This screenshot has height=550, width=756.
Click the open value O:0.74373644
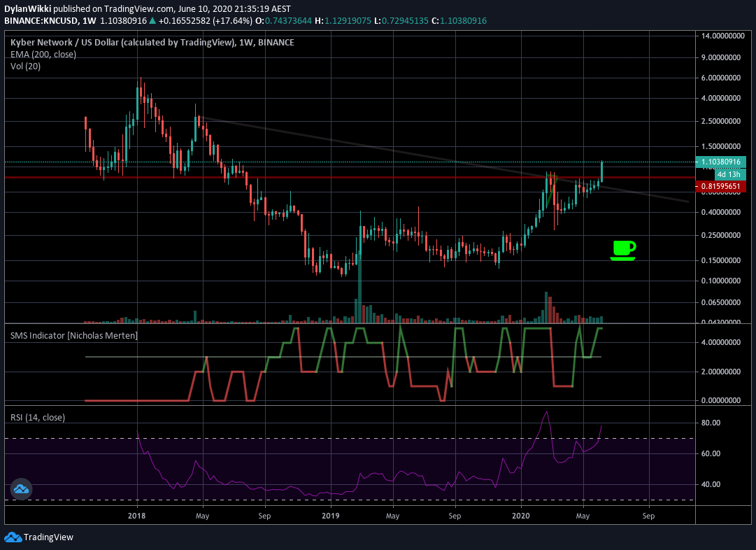283,21
